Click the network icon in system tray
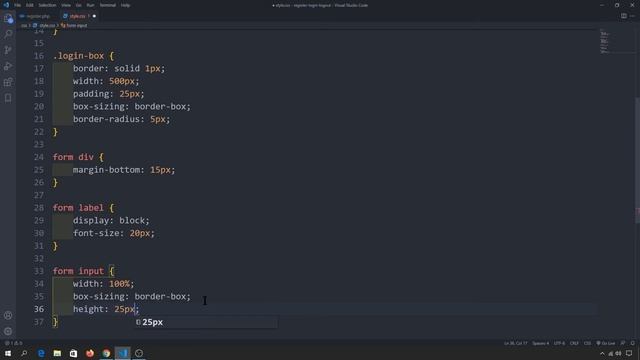640x360 pixels. (611, 353)
